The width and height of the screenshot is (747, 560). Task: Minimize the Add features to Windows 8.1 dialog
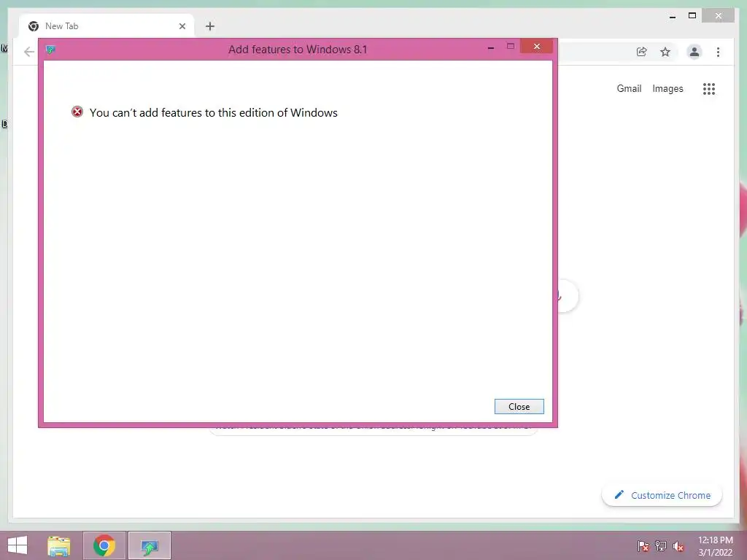tap(491, 47)
